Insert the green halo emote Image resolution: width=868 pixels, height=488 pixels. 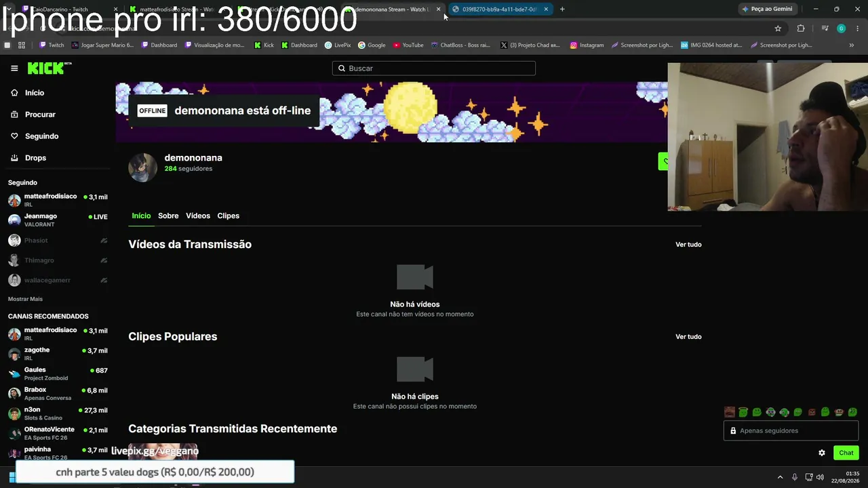743,412
